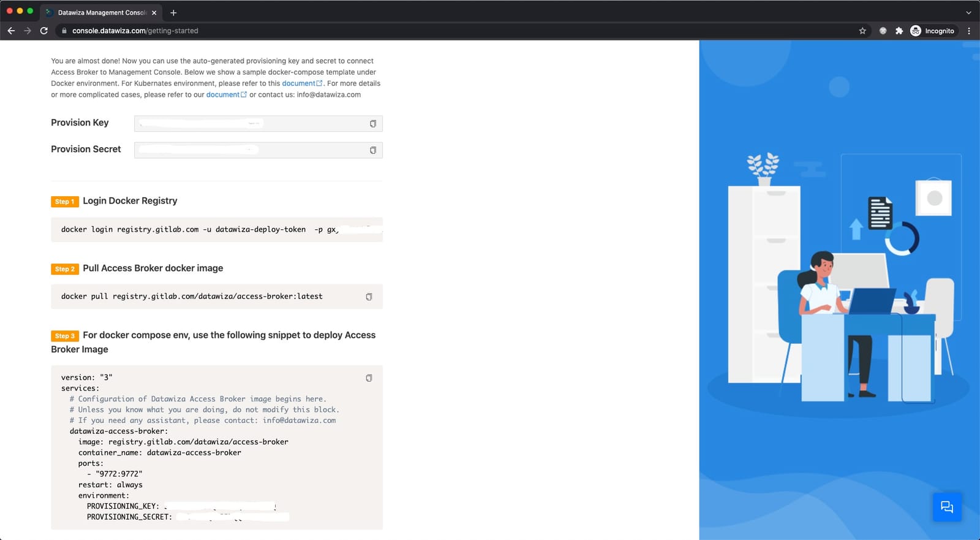
Task: Click the image: registry.gitlab.com line
Action: 183,442
